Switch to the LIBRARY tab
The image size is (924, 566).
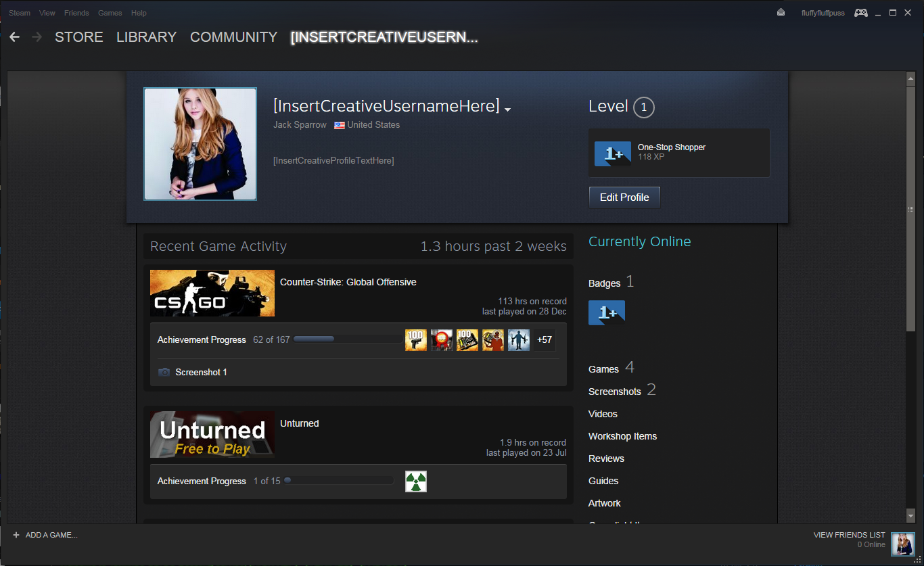(x=146, y=37)
